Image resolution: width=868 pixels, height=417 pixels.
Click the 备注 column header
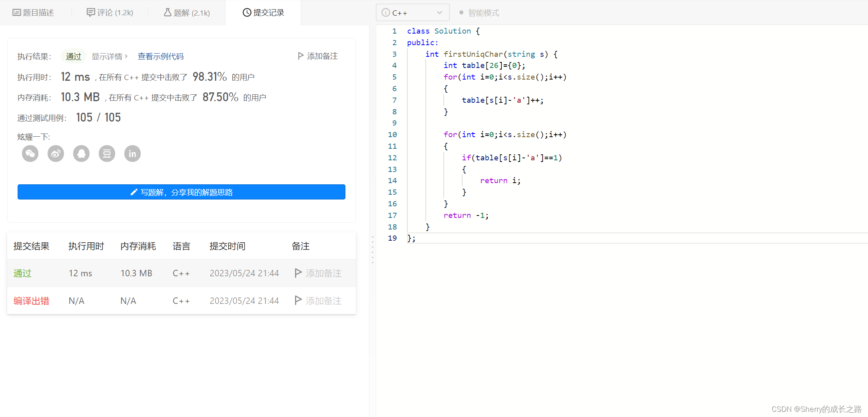tap(301, 246)
